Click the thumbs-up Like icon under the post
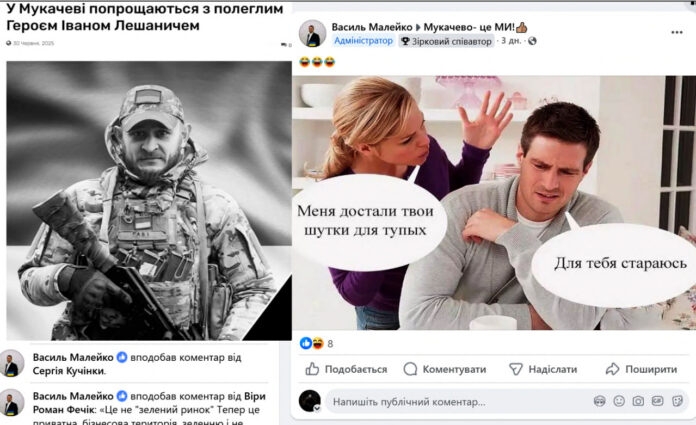 point(312,369)
